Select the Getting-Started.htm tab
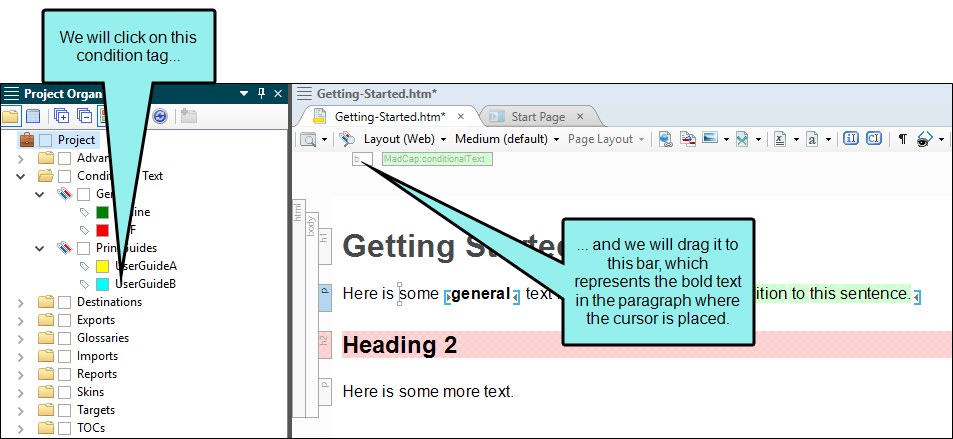This screenshot has height=439, width=953. pyautogui.click(x=390, y=116)
